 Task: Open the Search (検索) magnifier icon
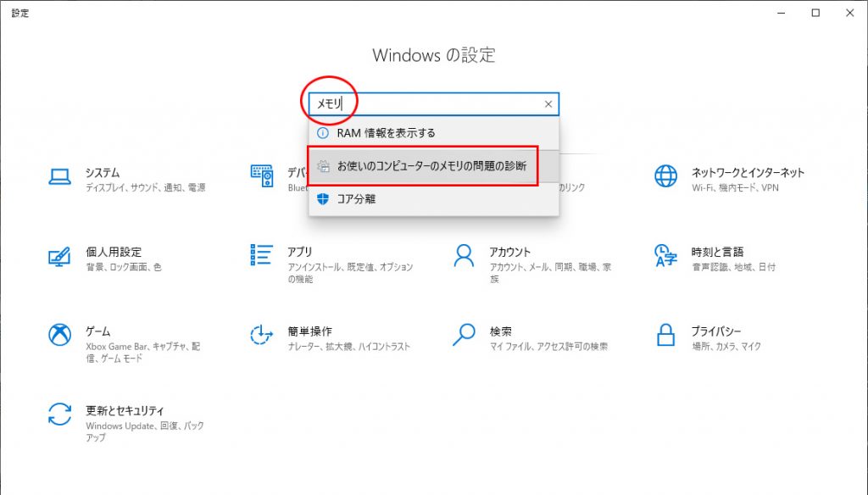point(464,336)
